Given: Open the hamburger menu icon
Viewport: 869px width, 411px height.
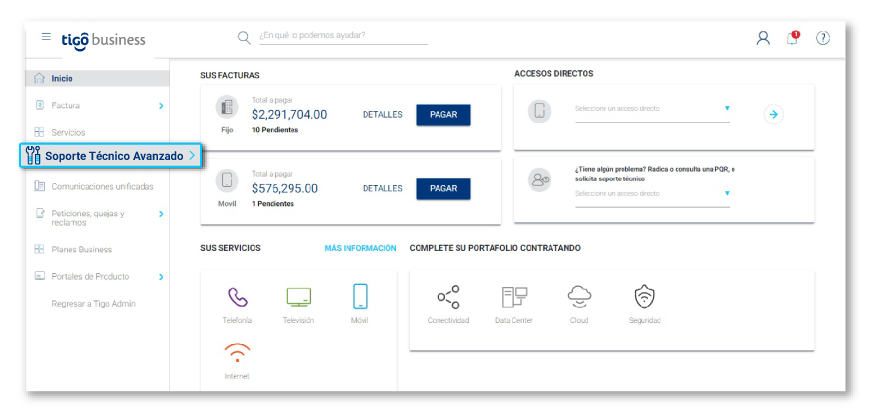Looking at the screenshot, I should click(x=46, y=37).
